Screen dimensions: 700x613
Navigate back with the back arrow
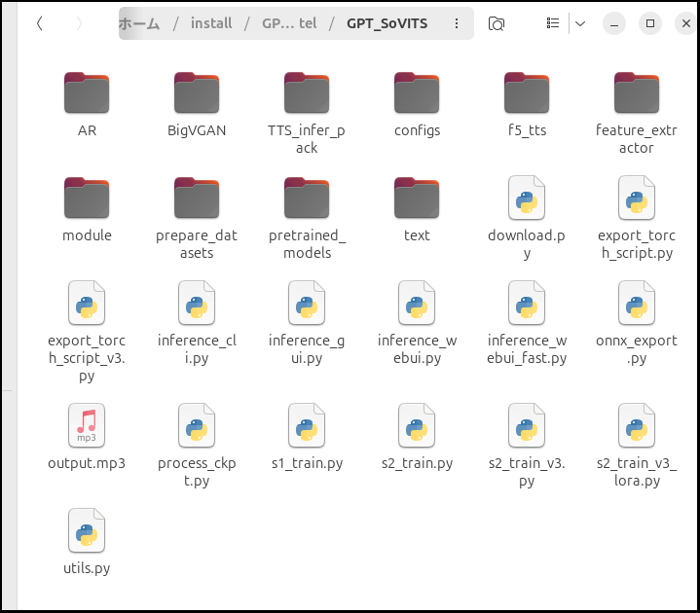(x=39, y=23)
